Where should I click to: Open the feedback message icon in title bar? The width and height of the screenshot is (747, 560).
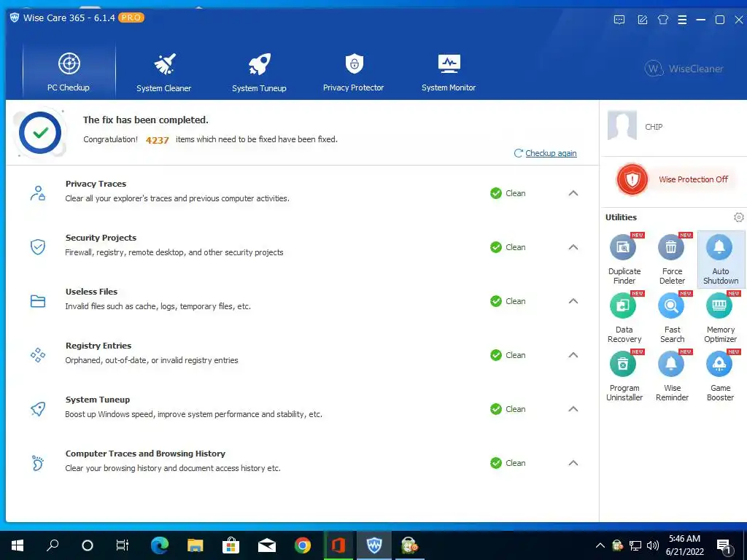619,20
